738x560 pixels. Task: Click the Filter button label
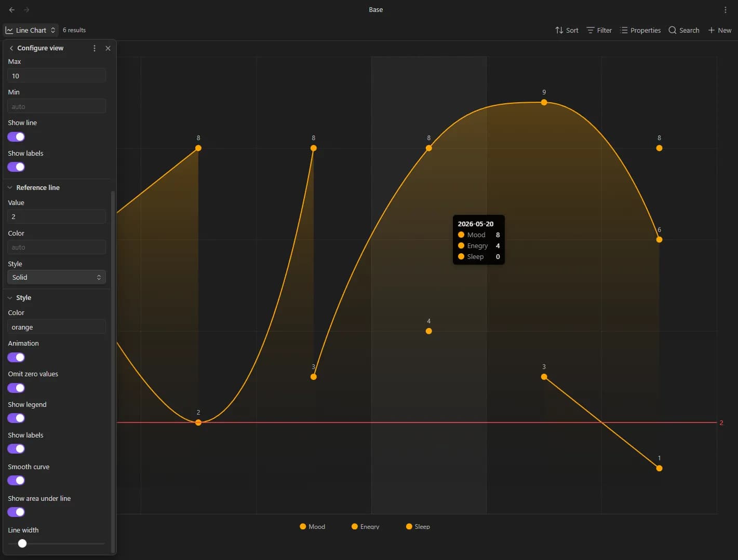point(604,31)
